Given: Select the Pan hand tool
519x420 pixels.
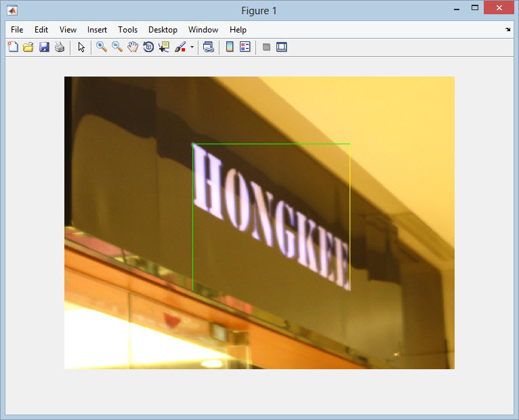Looking at the screenshot, I should click(x=133, y=47).
